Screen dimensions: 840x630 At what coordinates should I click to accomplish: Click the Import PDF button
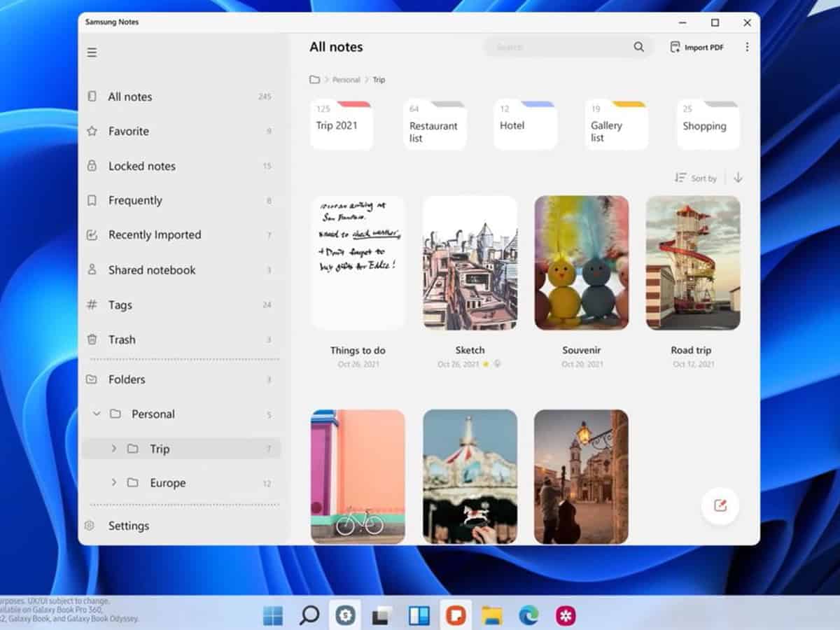[x=696, y=47]
